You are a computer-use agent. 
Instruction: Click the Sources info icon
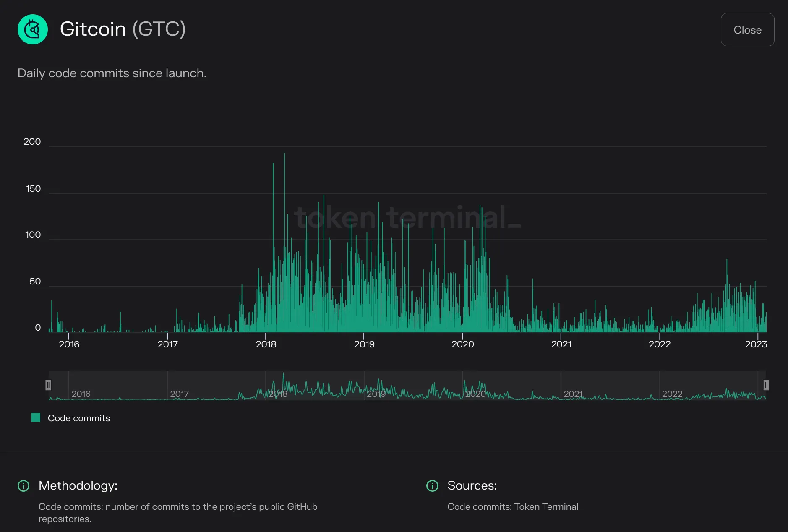(432, 486)
